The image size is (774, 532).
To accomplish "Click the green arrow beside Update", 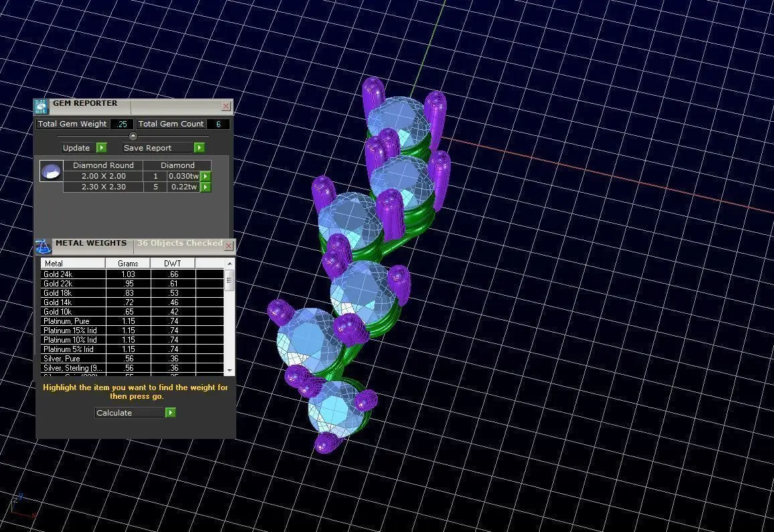I will [101, 148].
